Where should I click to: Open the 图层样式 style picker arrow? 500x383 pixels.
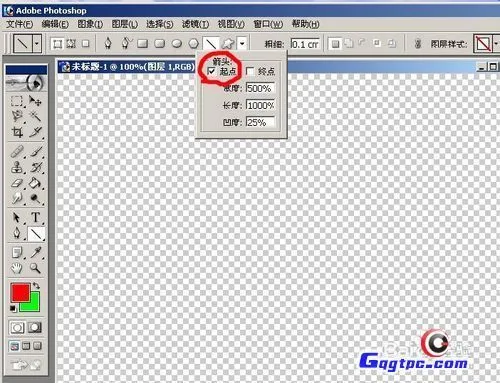click(x=496, y=44)
